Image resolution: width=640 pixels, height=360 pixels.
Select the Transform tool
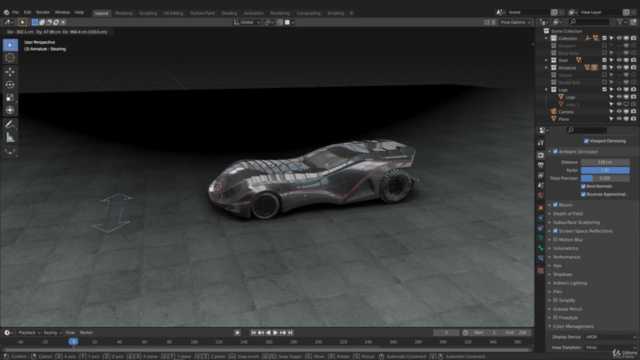click(x=10, y=110)
